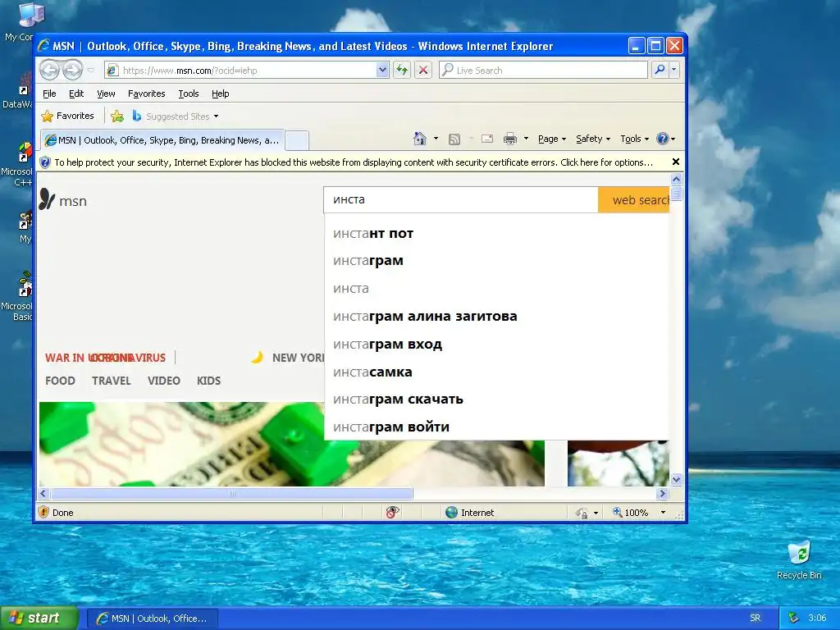Viewport: 840px width, 630px height.
Task: Select suggestion инстаграм
Action: coord(496,261)
